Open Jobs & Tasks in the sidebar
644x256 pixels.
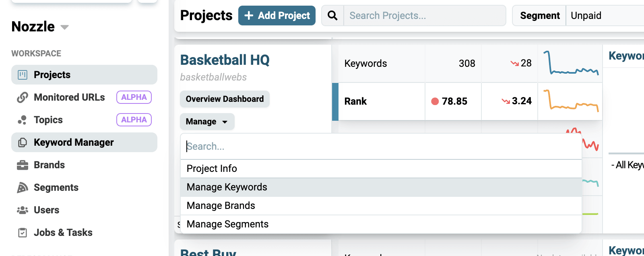(84, 233)
